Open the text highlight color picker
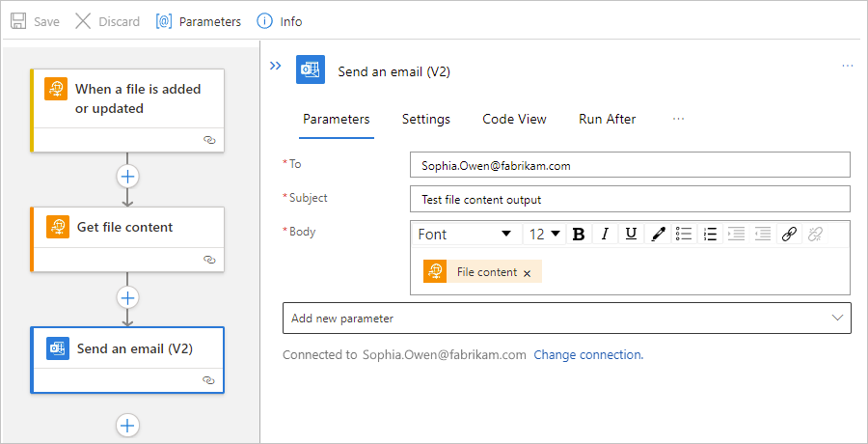Screen dimensions: 868x444 pos(658,234)
